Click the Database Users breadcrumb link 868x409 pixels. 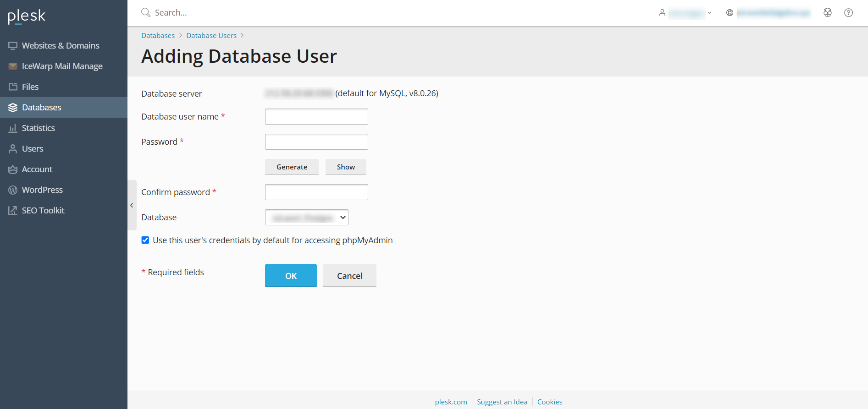pyautogui.click(x=211, y=36)
